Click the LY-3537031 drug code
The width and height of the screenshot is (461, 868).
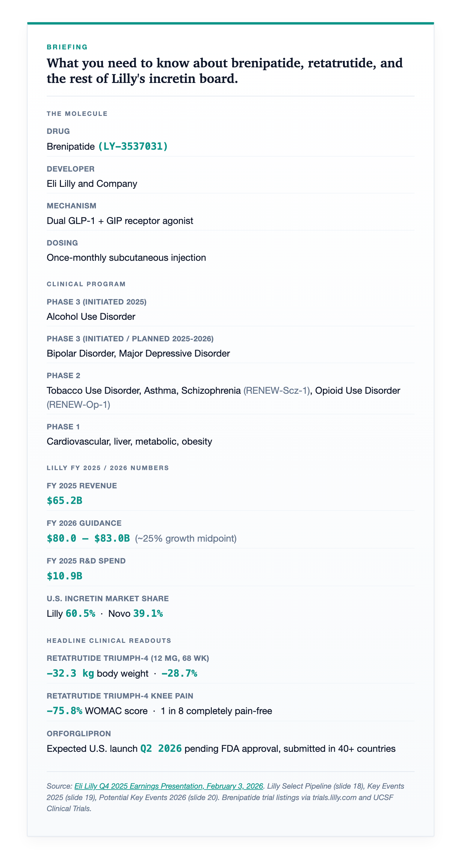click(x=133, y=146)
